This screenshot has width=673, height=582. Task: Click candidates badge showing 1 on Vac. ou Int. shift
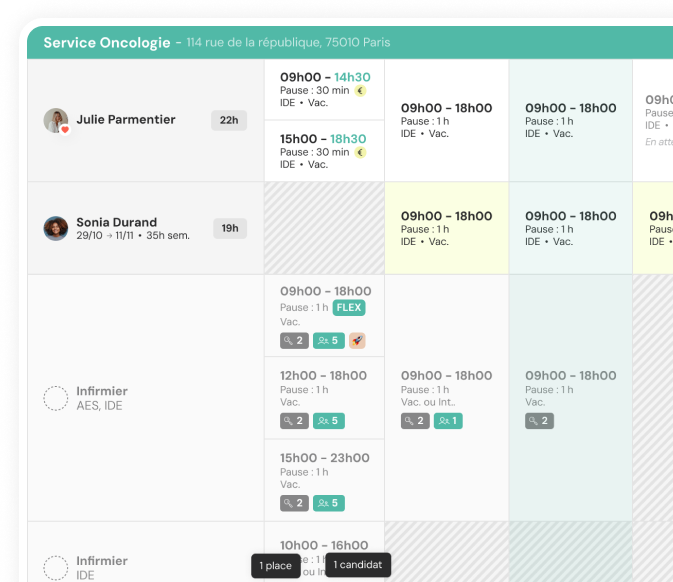(x=448, y=421)
